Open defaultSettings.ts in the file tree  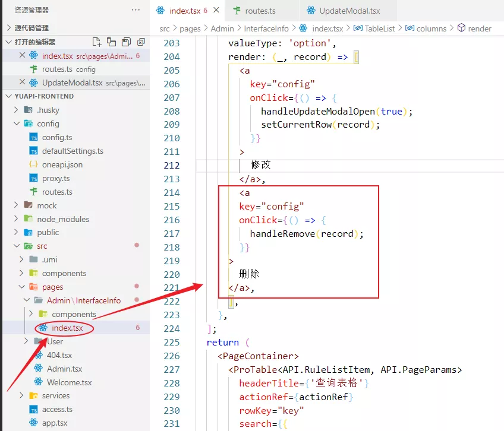click(x=77, y=151)
